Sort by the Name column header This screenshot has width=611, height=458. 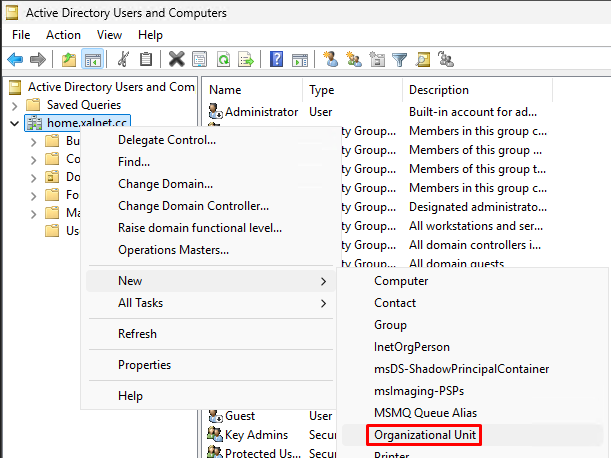(225, 90)
